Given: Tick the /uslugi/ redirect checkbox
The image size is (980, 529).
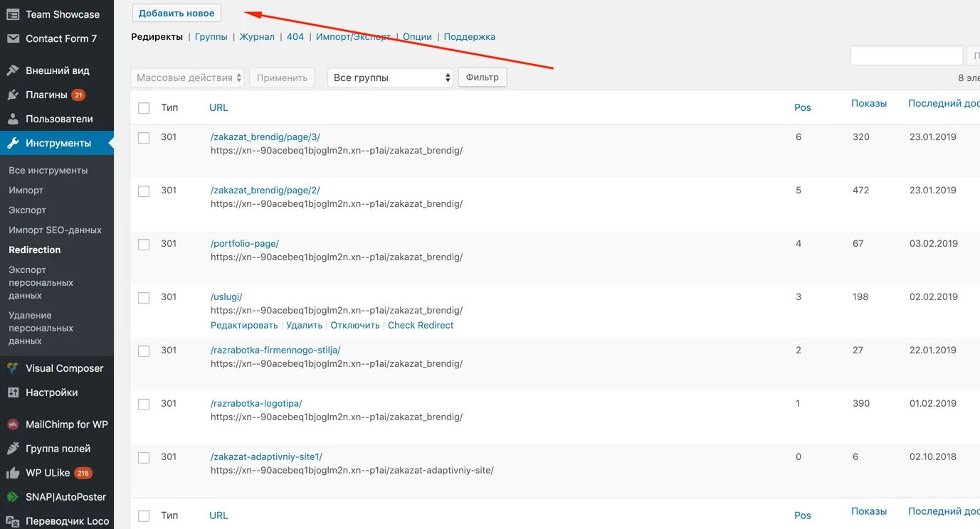Looking at the screenshot, I should pyautogui.click(x=144, y=298).
